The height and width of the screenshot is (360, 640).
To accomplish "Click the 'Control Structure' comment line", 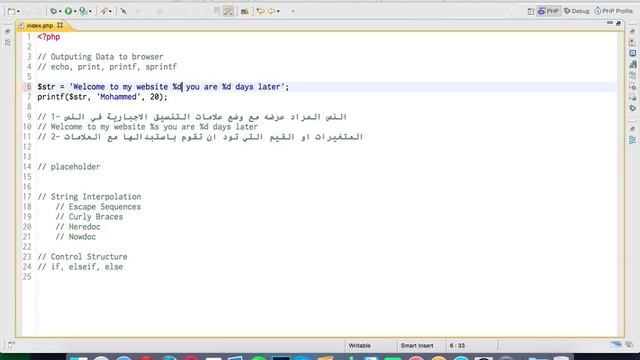I will coord(82,257).
